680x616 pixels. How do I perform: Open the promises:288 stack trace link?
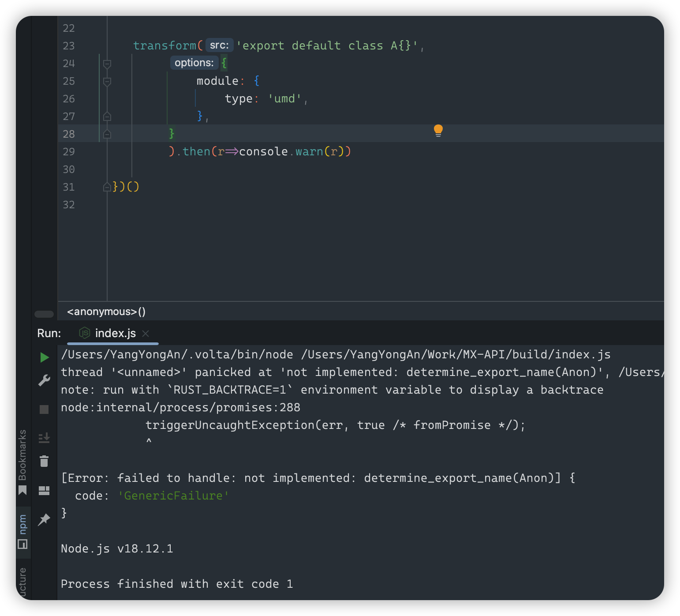coord(181,407)
